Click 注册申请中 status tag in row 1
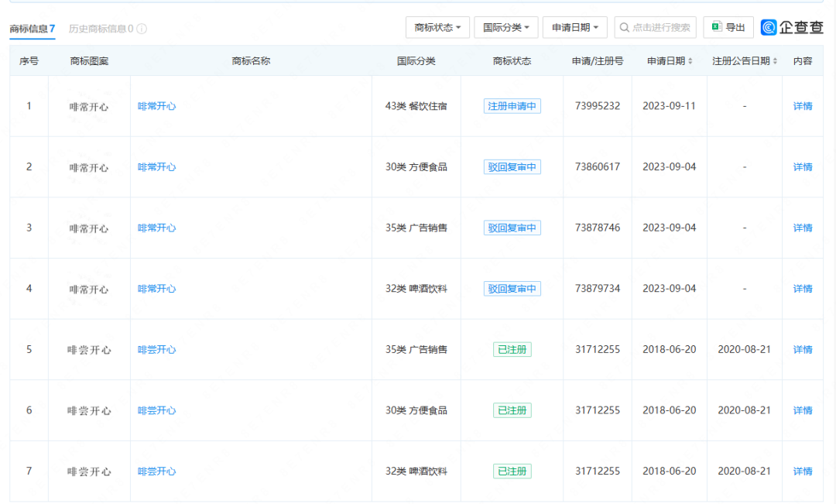This screenshot has width=836, height=504. click(512, 106)
